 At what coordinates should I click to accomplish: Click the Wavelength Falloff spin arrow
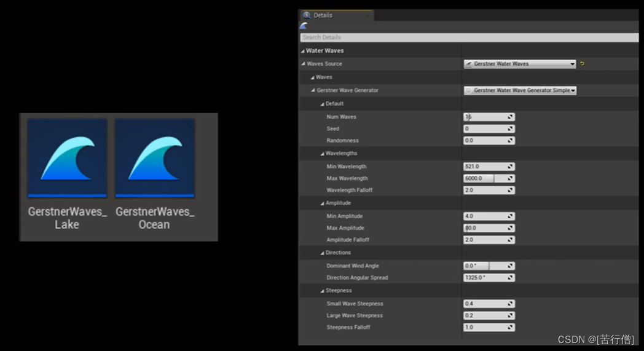511,191
